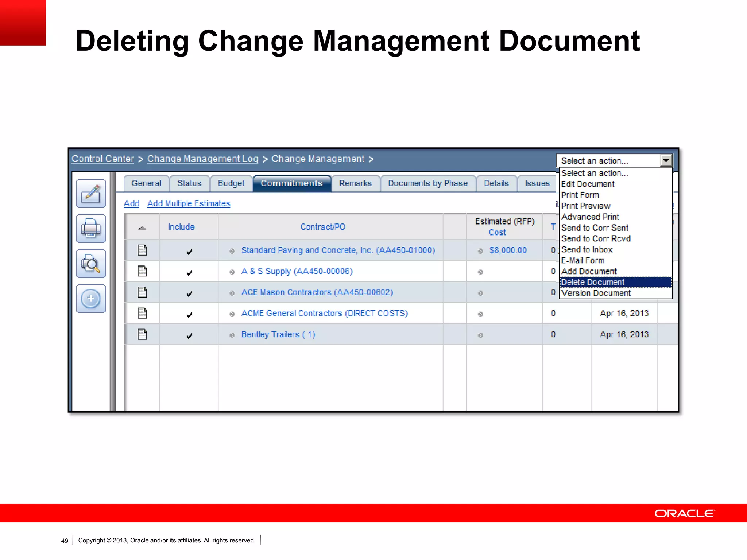Click cost bullet icon in A & S Supply row
The width and height of the screenshot is (747, 560).
pyautogui.click(x=480, y=272)
